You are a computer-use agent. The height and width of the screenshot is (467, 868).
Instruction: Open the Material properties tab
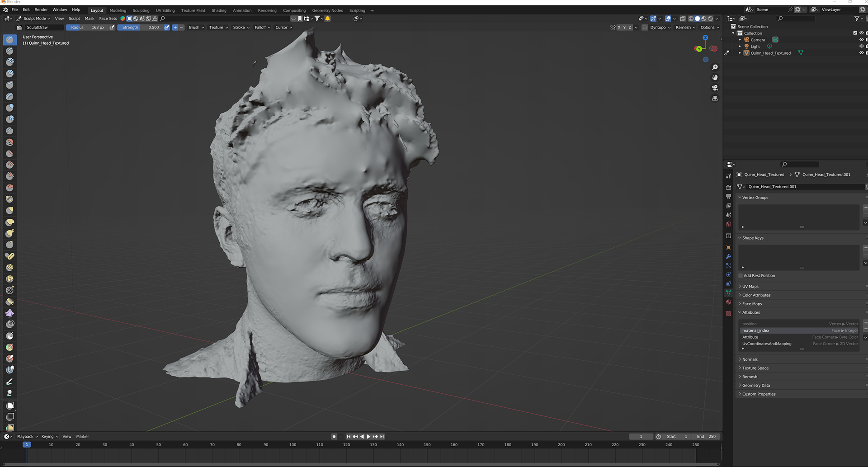pyautogui.click(x=728, y=302)
